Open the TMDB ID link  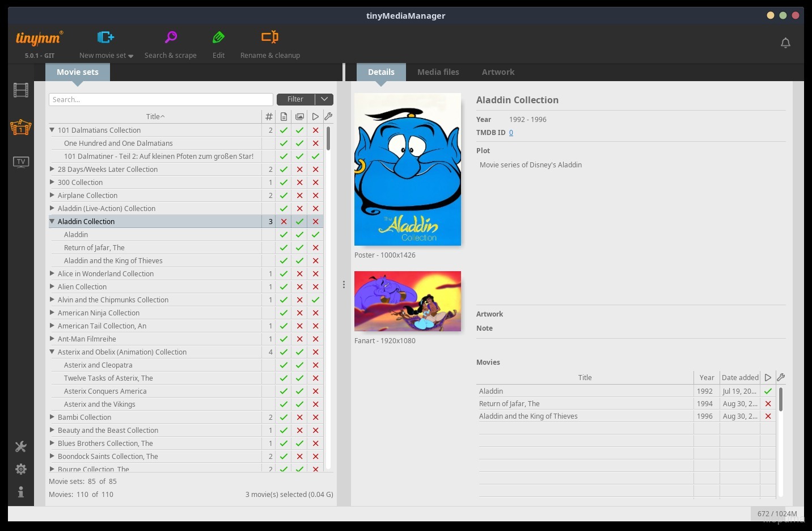pos(511,133)
